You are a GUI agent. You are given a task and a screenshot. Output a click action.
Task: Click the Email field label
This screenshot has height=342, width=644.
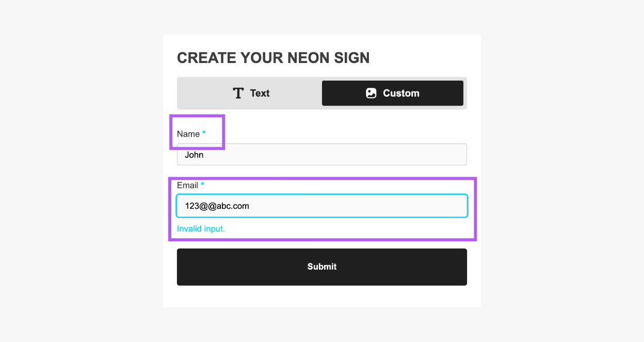point(187,185)
